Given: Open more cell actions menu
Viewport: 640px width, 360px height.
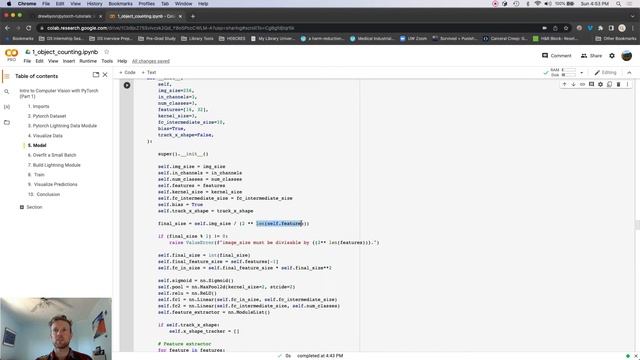Looking at the screenshot, I should (x=627, y=84).
